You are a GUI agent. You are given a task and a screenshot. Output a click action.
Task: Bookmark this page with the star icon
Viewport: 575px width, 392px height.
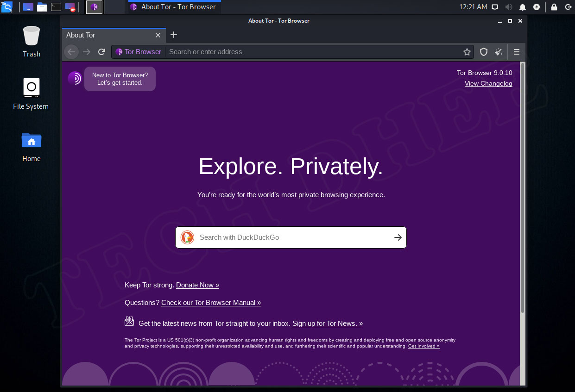coord(467,52)
